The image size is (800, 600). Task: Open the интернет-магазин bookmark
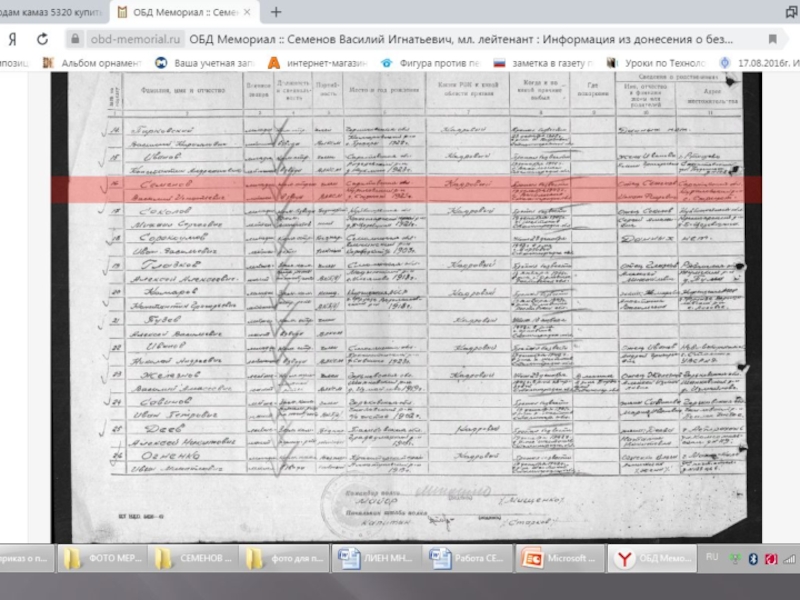(317, 63)
